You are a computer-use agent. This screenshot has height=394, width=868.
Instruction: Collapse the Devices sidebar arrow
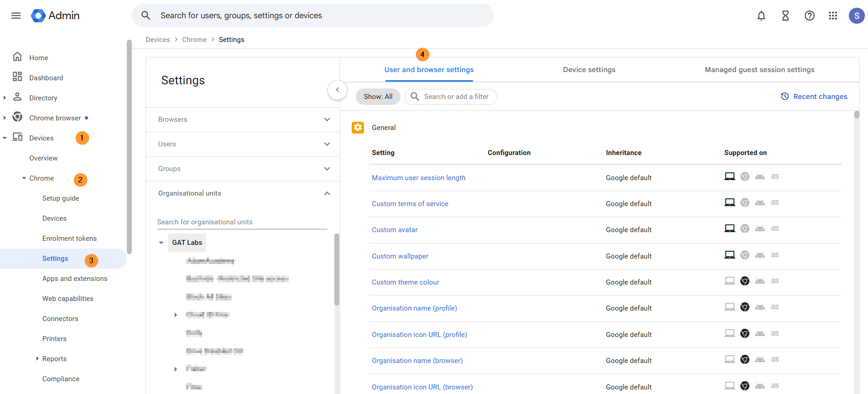pos(5,138)
